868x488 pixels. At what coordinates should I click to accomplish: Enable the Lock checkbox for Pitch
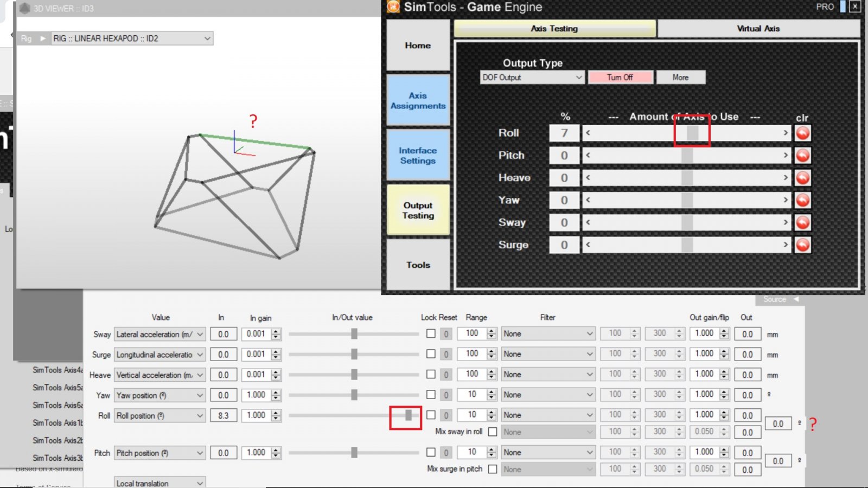tap(431, 452)
